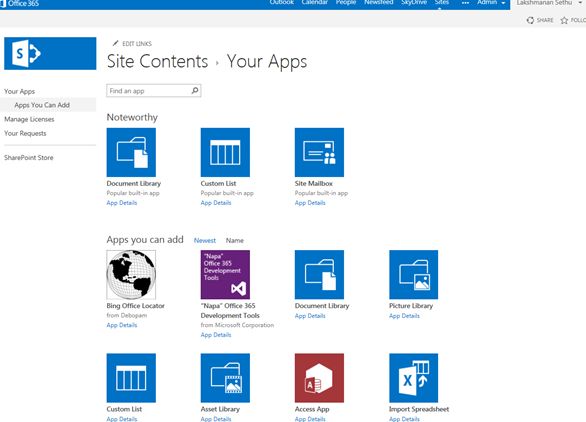
Task: Expand the Admin dropdown menu
Action: coord(491,3)
